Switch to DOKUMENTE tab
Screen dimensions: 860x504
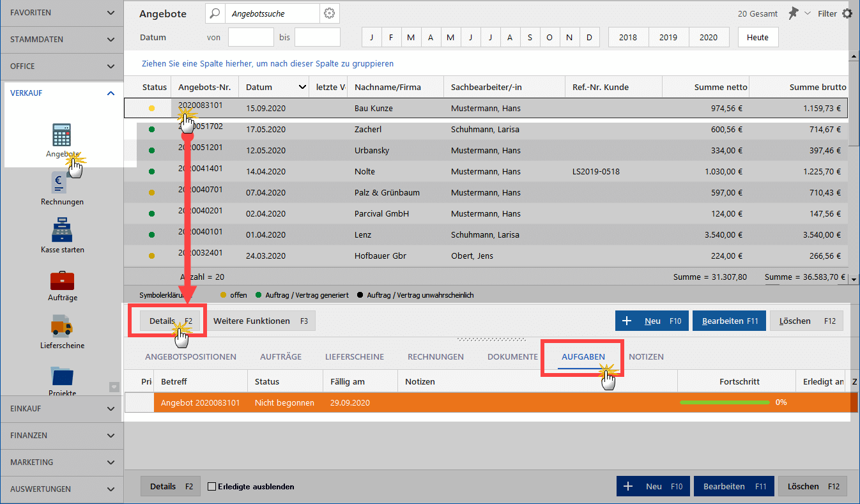point(512,356)
